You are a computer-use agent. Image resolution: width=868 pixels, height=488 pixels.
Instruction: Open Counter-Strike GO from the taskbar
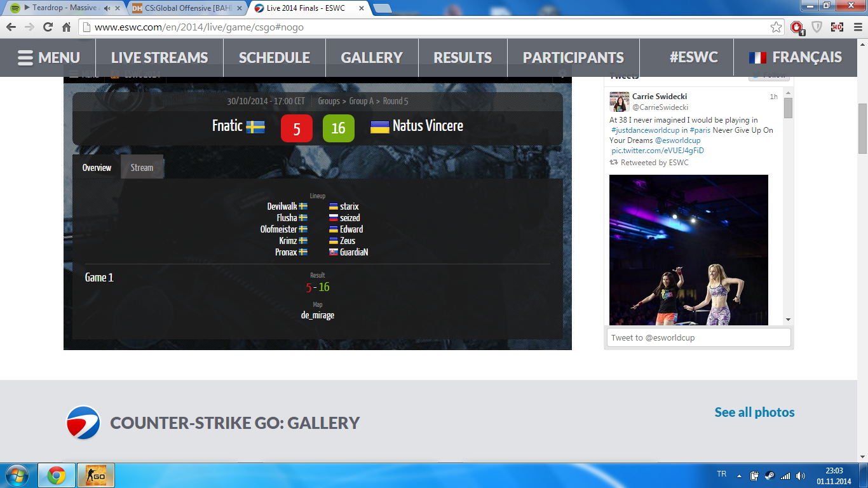tap(95, 475)
